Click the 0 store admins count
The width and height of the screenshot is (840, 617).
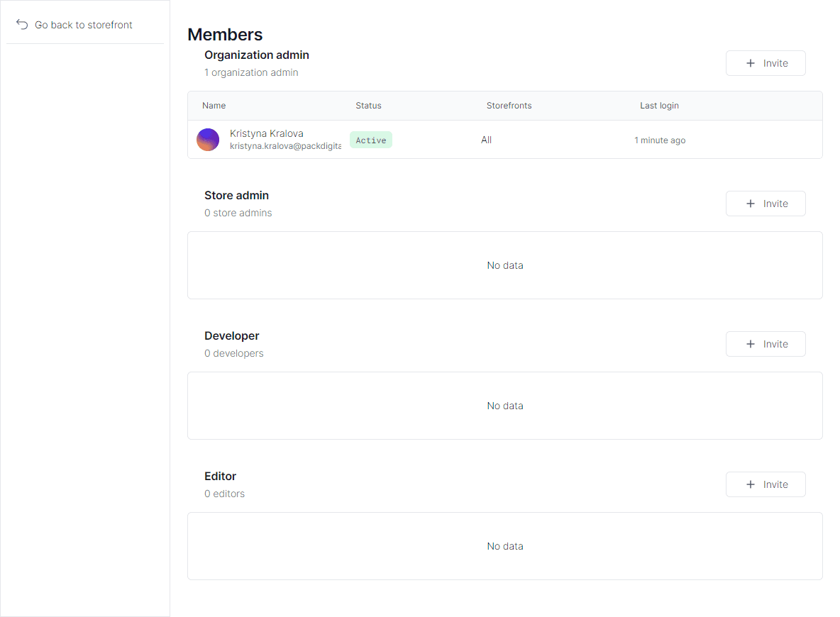pyautogui.click(x=238, y=213)
